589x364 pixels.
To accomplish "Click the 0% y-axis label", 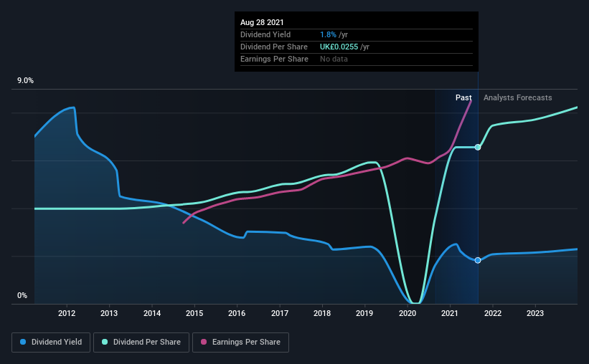I will pyautogui.click(x=22, y=295).
